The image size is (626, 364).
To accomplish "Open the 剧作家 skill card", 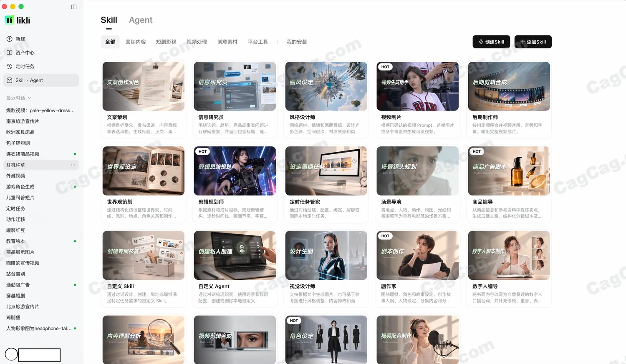I will tap(417, 269).
